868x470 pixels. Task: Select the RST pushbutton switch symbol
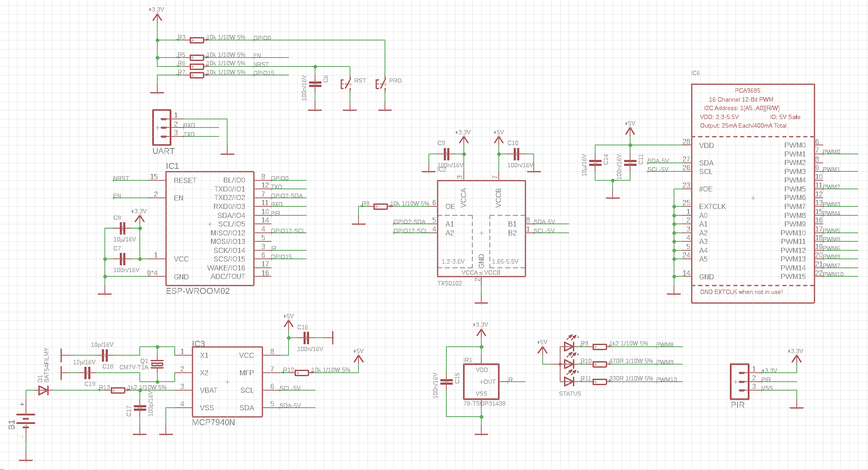pos(347,84)
